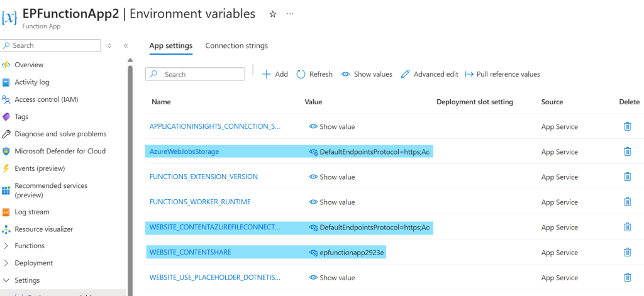Click the Diagnose and solve problems wrench icon
This screenshot has width=644, height=296.
(6, 134)
